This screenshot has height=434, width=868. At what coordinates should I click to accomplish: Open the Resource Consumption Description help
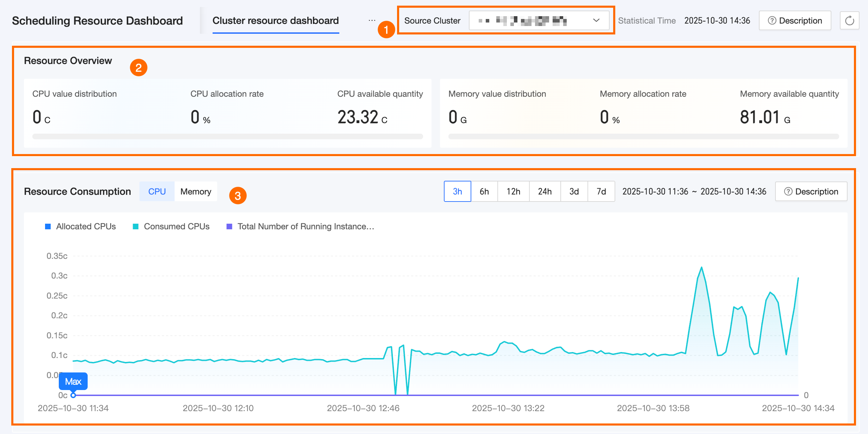click(x=811, y=192)
